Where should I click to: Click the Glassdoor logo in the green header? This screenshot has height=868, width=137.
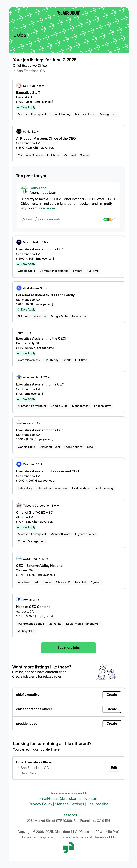tap(68, 13)
